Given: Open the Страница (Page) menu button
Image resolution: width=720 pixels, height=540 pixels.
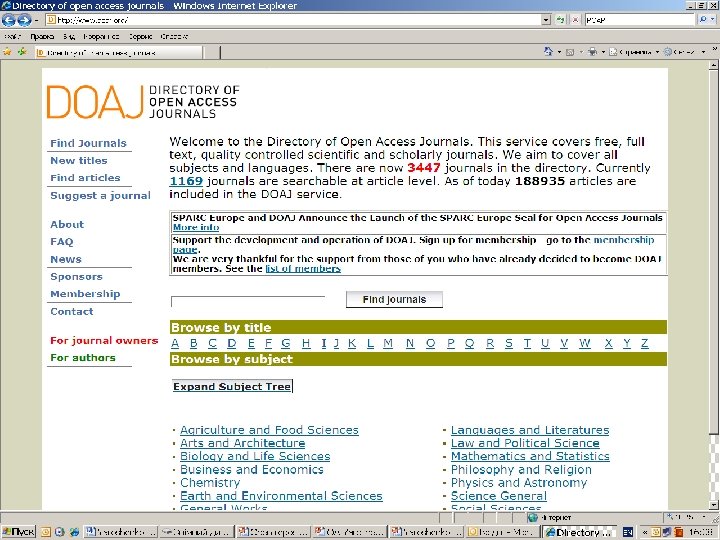Looking at the screenshot, I should tap(634, 52).
